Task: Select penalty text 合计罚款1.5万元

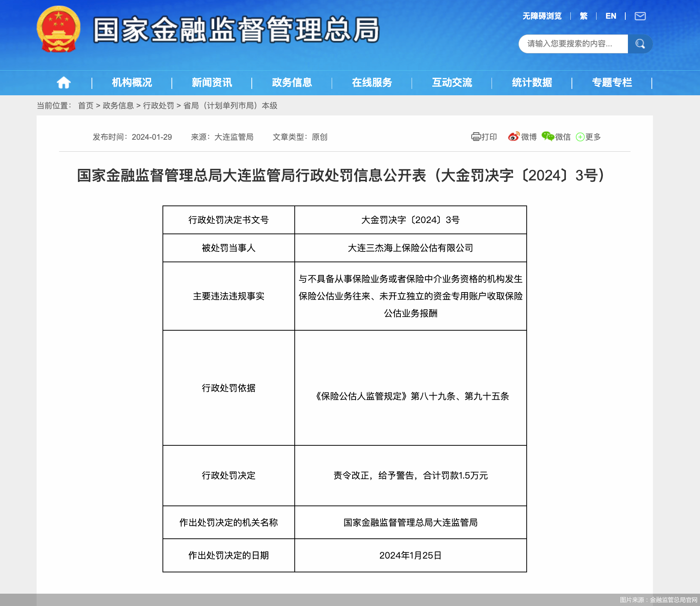Action: click(455, 476)
